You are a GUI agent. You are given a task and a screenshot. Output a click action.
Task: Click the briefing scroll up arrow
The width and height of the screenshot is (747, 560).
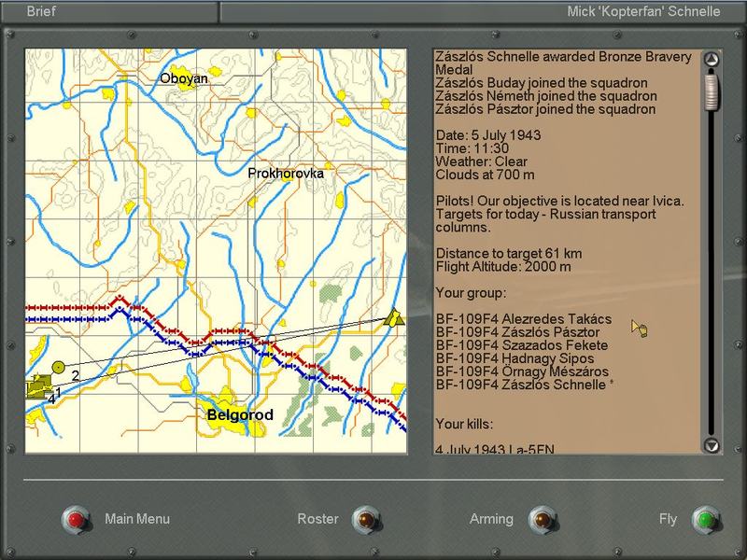click(x=712, y=60)
